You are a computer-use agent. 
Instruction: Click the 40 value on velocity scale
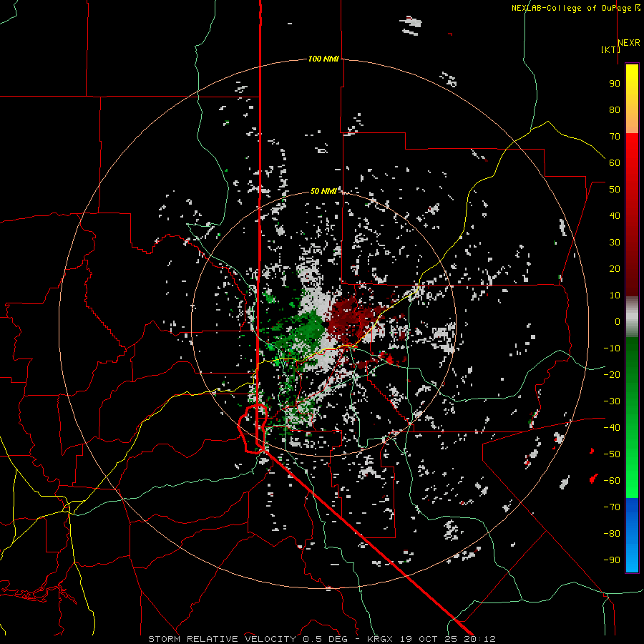615,216
